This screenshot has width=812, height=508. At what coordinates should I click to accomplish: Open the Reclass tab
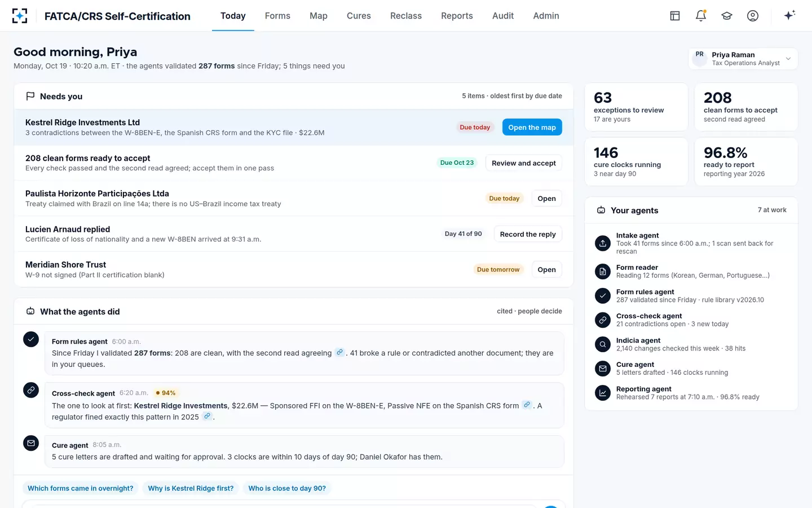[x=406, y=16]
